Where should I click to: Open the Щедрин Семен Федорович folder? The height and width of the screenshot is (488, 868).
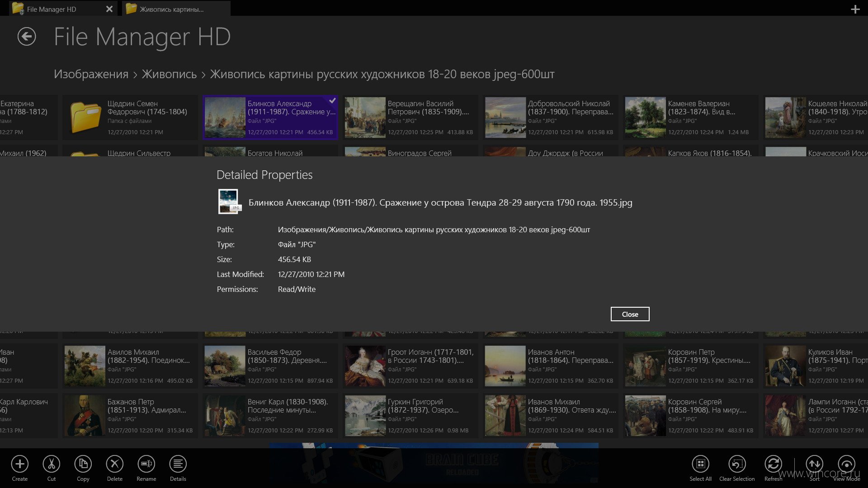[x=130, y=117]
